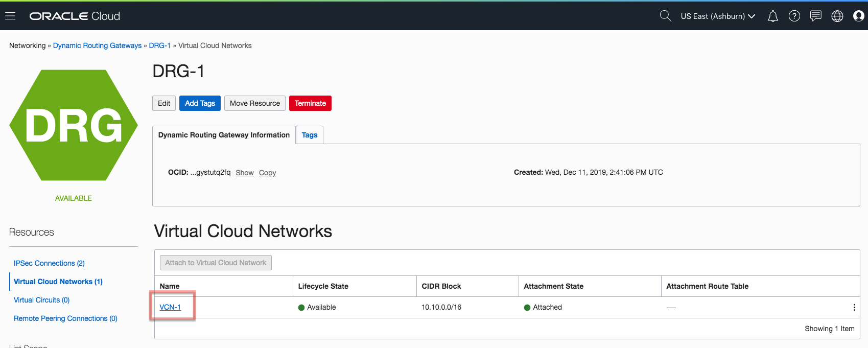Click the Move Resource button
The height and width of the screenshot is (348, 868).
[x=254, y=103]
